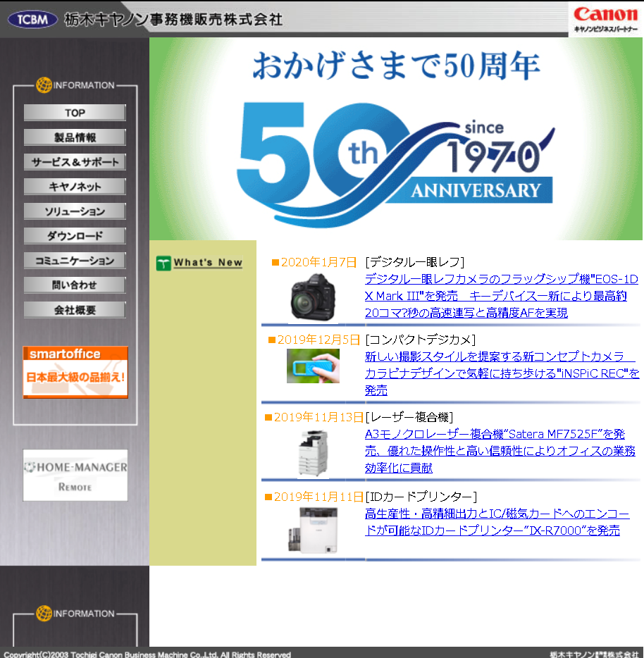644x658 pixels.
Task: Click the ID card printer thumbnail
Action: (313, 530)
